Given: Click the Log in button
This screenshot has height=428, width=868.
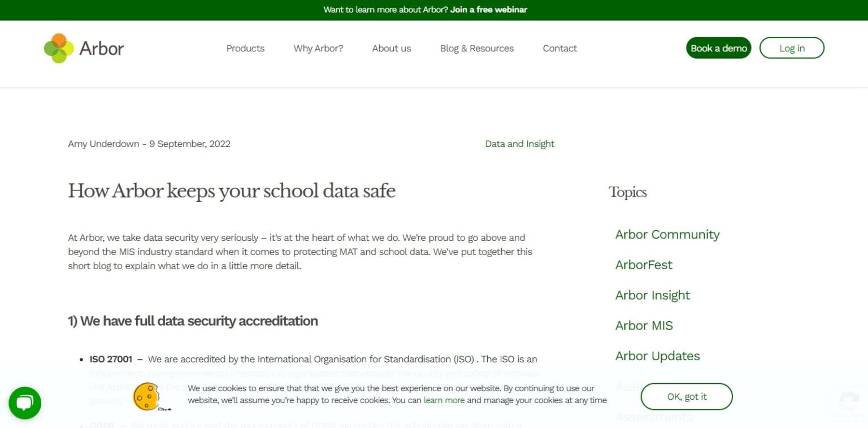Looking at the screenshot, I should pos(791,48).
